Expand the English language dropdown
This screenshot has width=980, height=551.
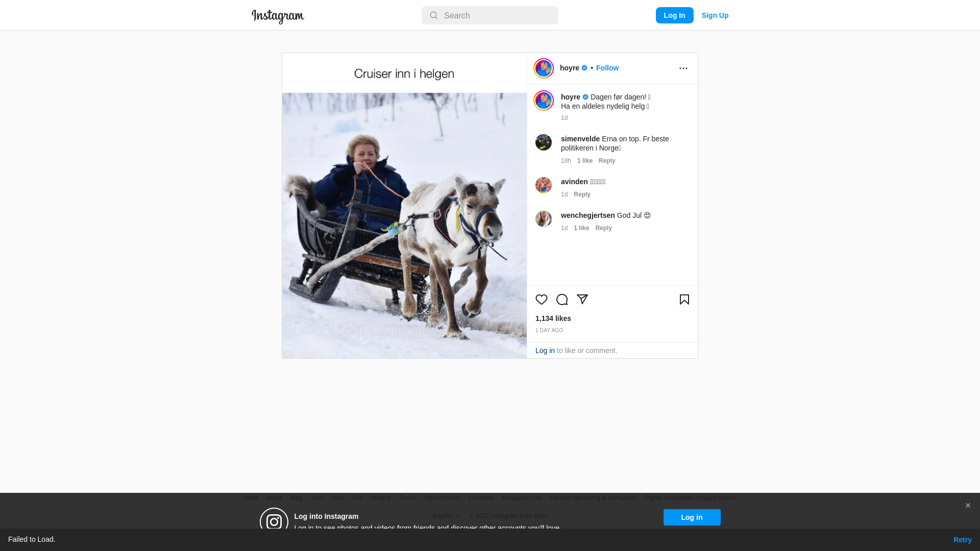pos(447,516)
